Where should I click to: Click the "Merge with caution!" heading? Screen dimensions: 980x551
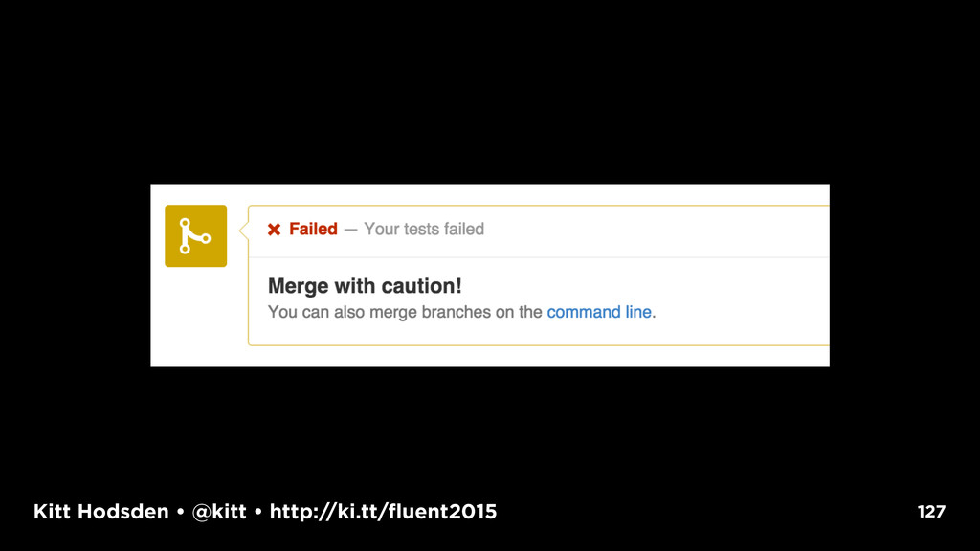tap(365, 285)
